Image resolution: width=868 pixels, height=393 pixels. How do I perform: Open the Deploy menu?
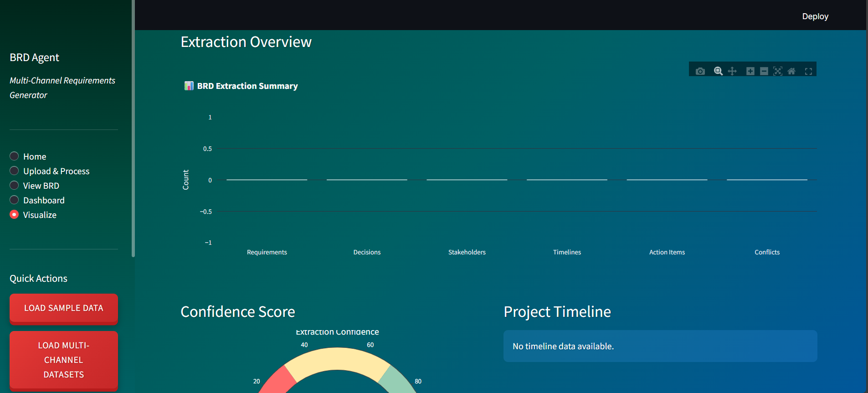[x=815, y=16]
